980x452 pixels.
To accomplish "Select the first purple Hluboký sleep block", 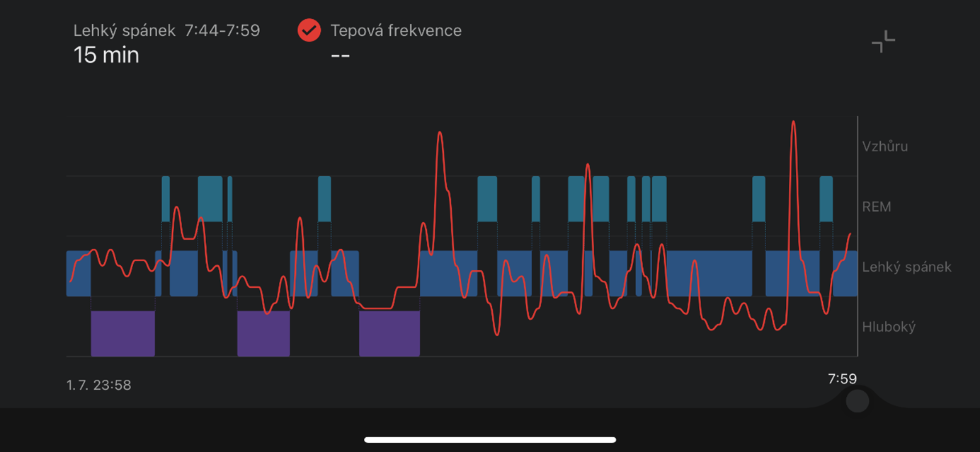I will 122,333.
